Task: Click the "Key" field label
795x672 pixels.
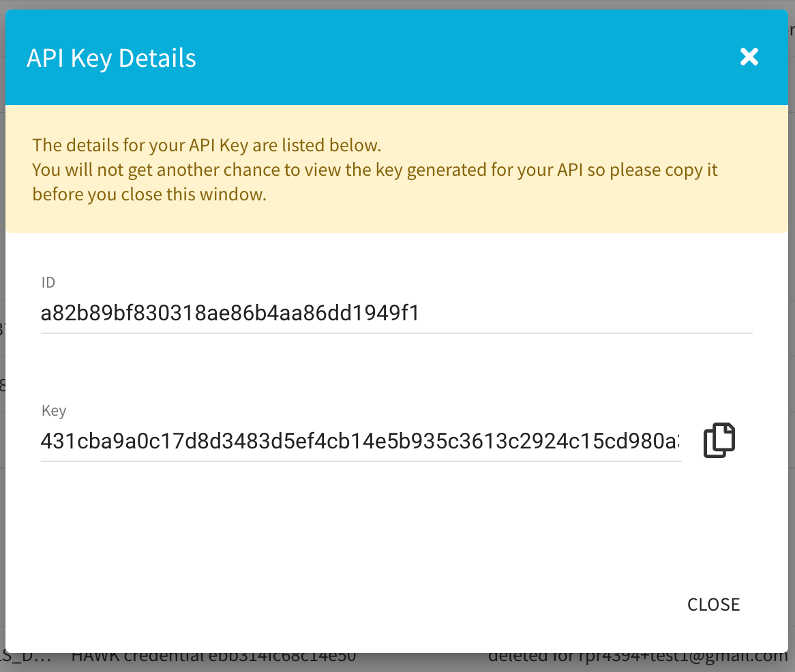Action: (x=54, y=410)
